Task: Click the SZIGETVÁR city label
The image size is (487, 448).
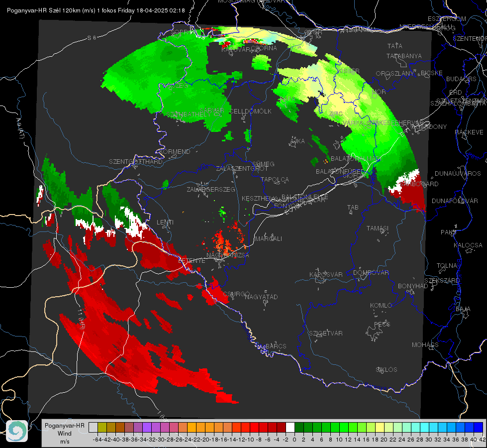Action: (x=326, y=334)
